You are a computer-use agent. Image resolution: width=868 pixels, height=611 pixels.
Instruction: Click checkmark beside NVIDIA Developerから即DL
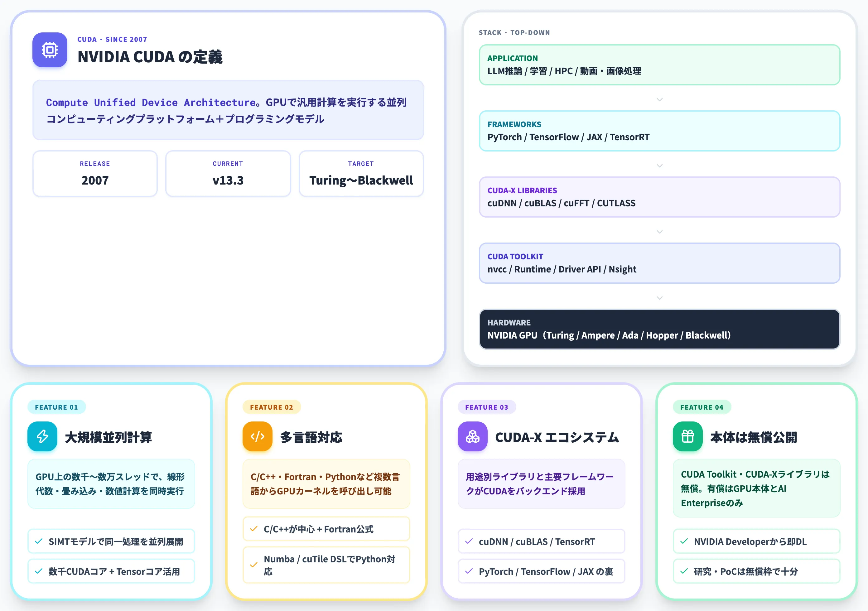[684, 541]
